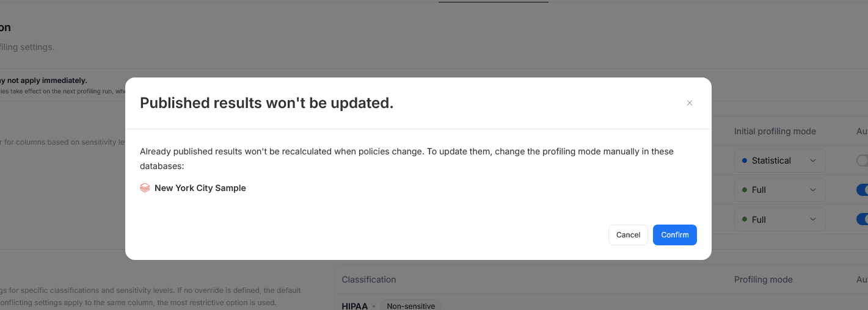Close the dialog with the X icon
The image size is (868, 310).
tap(690, 103)
